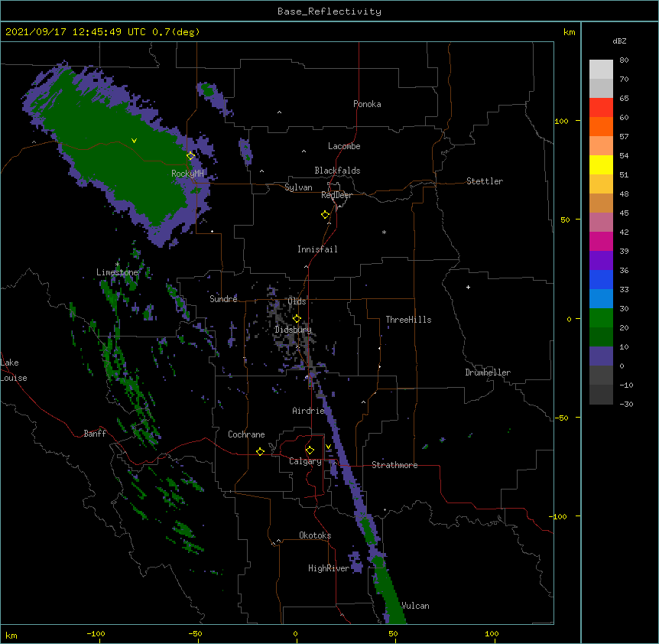Click the yellow V marker east of Calgary

(x=328, y=447)
